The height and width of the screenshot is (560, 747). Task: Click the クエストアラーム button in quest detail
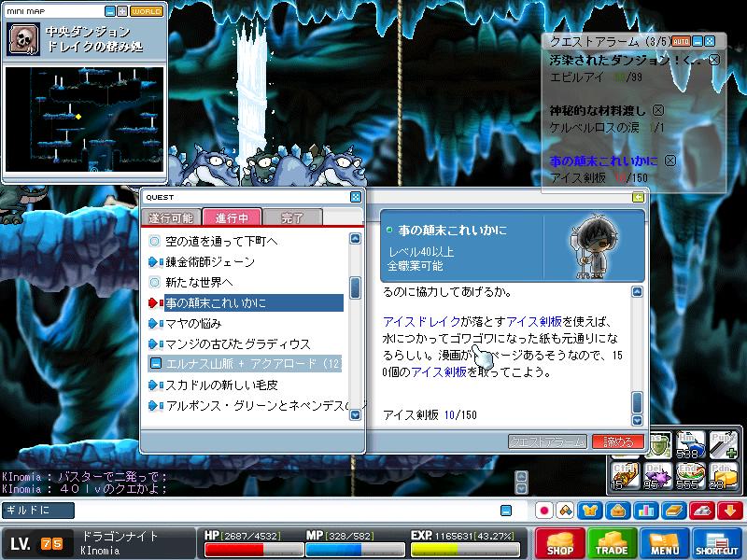pos(548,441)
